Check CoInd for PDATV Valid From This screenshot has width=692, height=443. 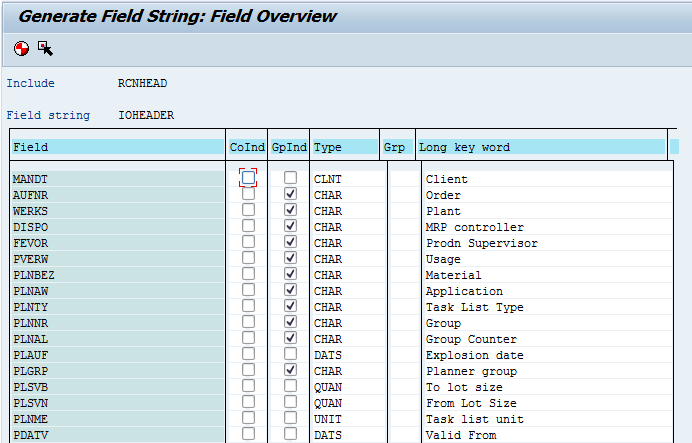(x=248, y=434)
